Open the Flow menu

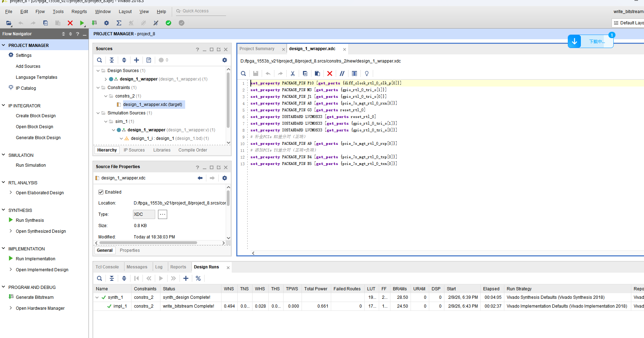point(40,12)
